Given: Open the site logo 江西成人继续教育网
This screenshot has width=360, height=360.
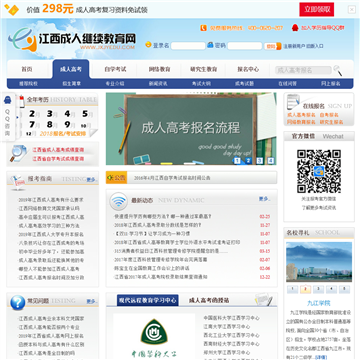Looking at the screenshot, I should coord(72,39).
